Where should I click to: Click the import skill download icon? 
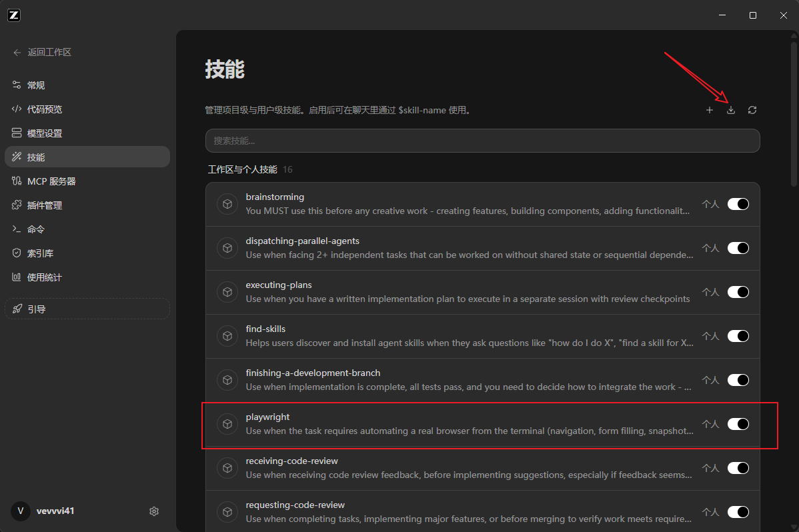(731, 110)
